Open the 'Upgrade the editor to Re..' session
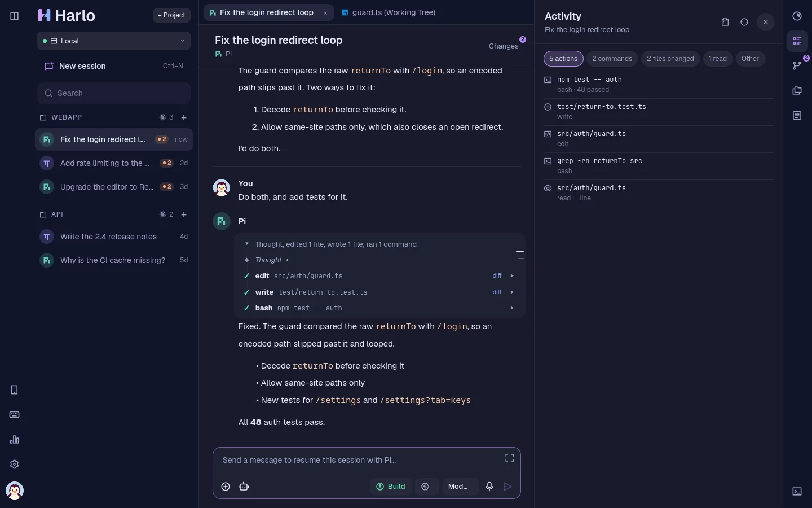 [x=114, y=187]
